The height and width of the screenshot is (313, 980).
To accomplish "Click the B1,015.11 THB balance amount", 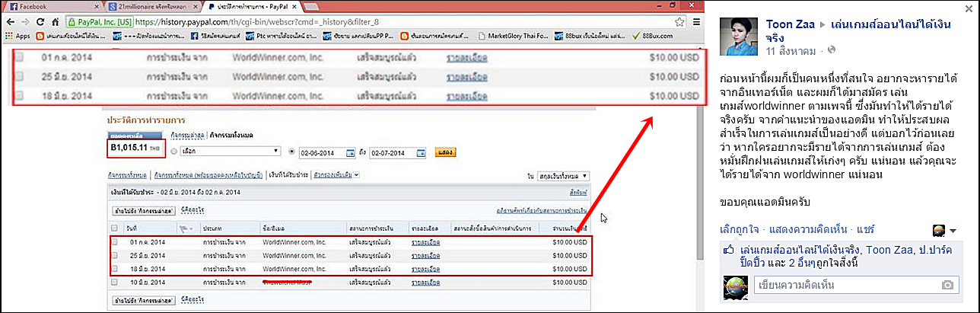I will (x=135, y=147).
